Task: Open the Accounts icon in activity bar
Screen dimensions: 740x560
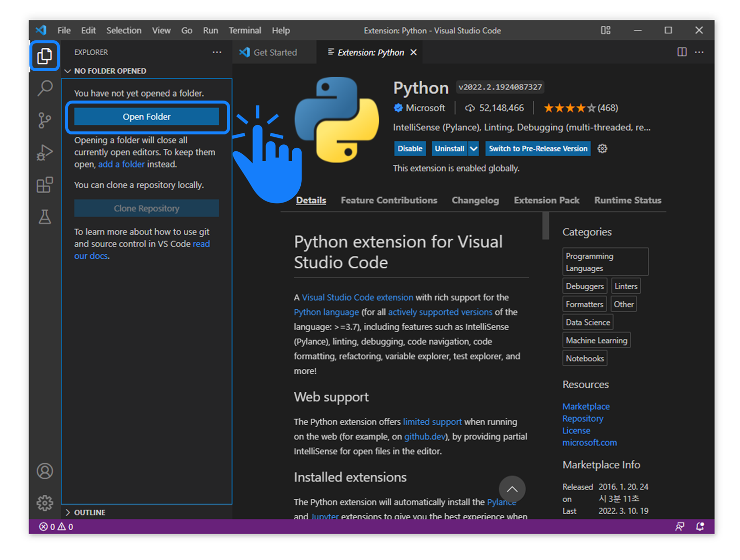Action: coord(45,471)
